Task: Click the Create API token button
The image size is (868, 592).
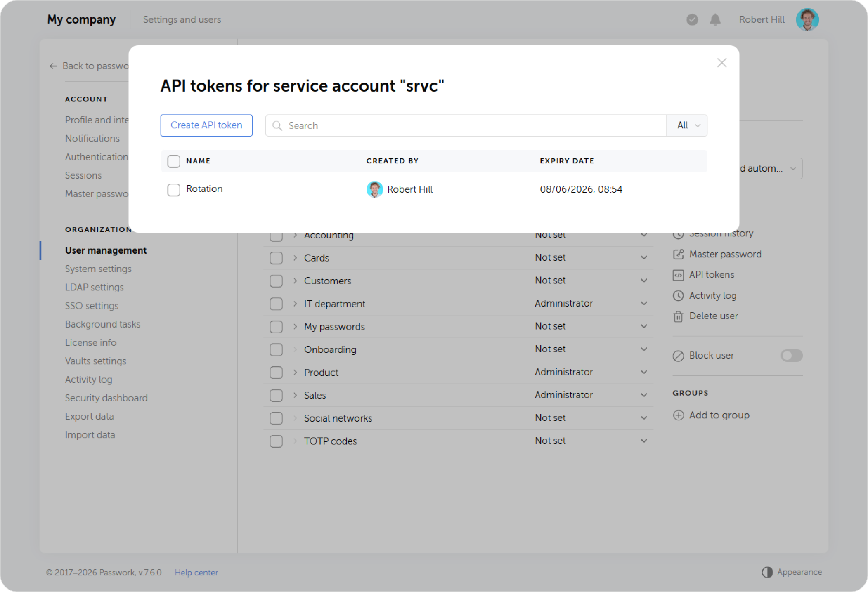Action: [206, 125]
